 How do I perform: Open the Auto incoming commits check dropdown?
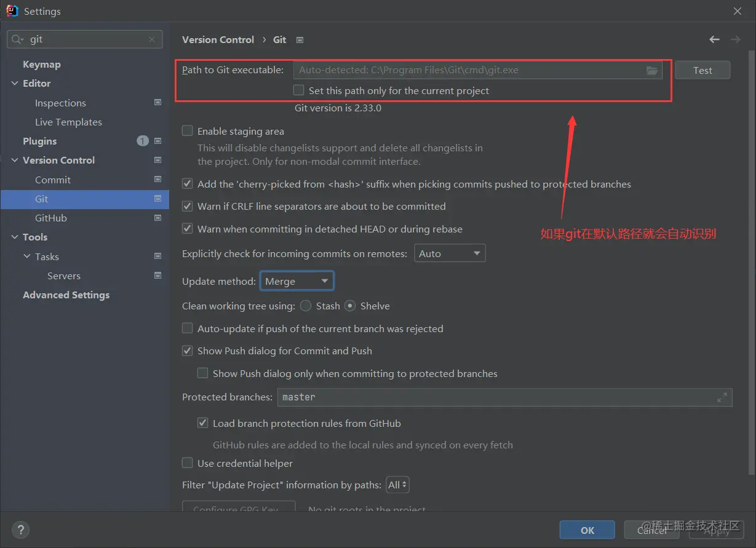[x=450, y=253]
